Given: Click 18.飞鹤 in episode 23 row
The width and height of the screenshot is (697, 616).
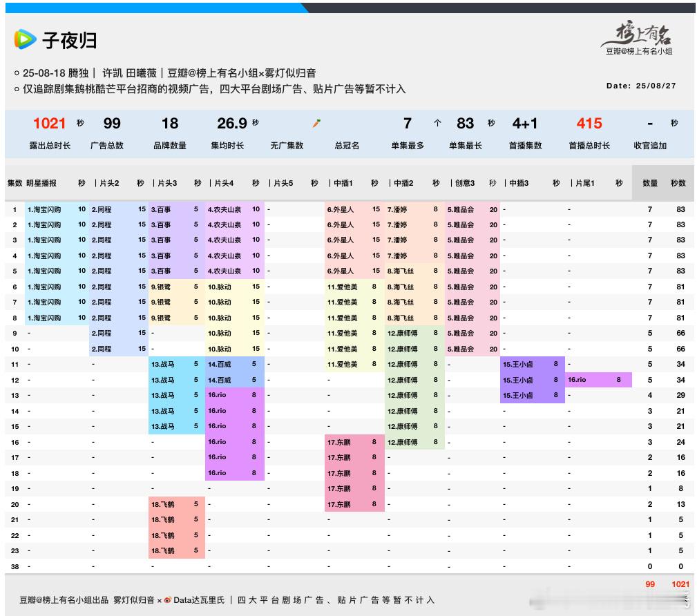Looking at the screenshot, I should [x=163, y=551].
